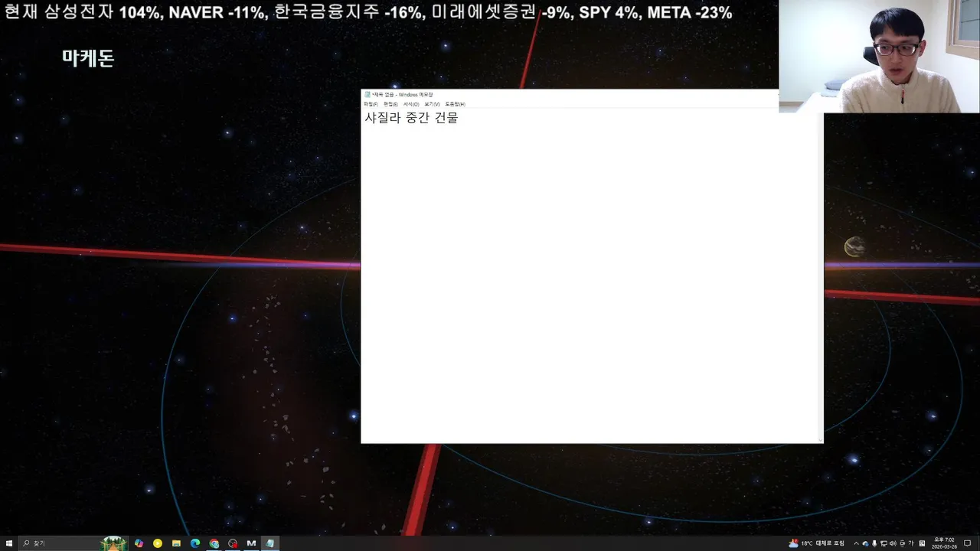The height and width of the screenshot is (551, 980).
Task: Toggle the Korean IME 가 indicator
Action: [x=911, y=543]
